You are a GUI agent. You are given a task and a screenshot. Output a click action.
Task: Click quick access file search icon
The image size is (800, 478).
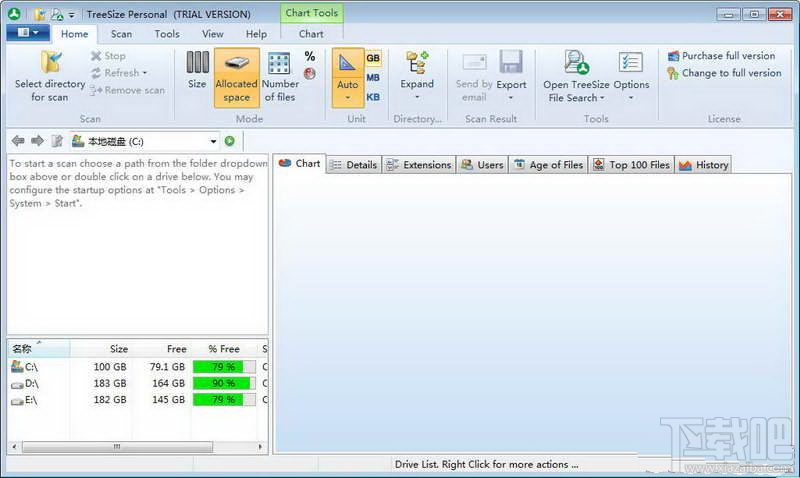pos(57,15)
